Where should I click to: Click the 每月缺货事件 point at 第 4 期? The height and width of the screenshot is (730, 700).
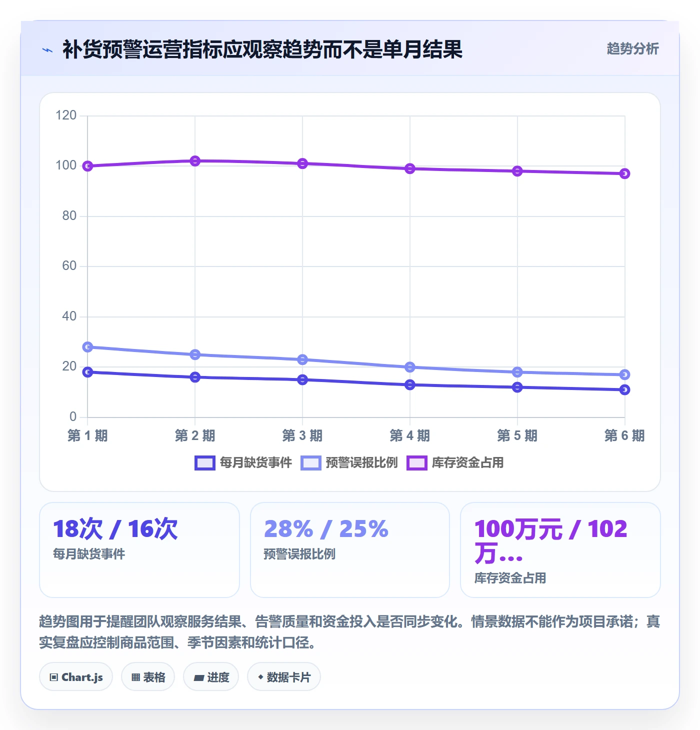coord(410,384)
